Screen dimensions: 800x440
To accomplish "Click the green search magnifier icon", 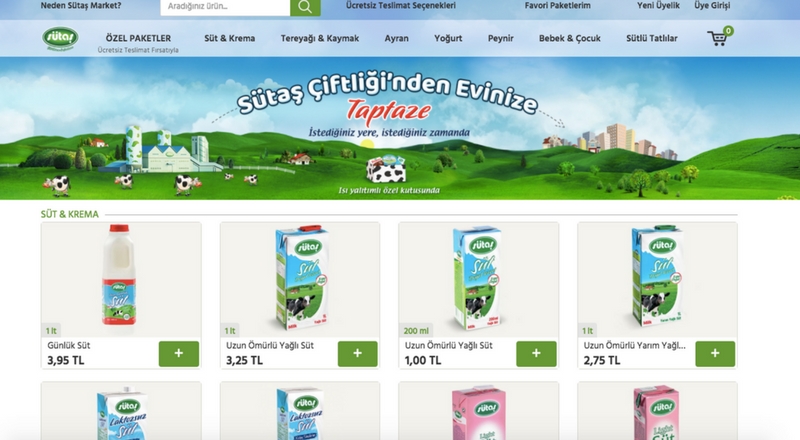I will point(305,7).
